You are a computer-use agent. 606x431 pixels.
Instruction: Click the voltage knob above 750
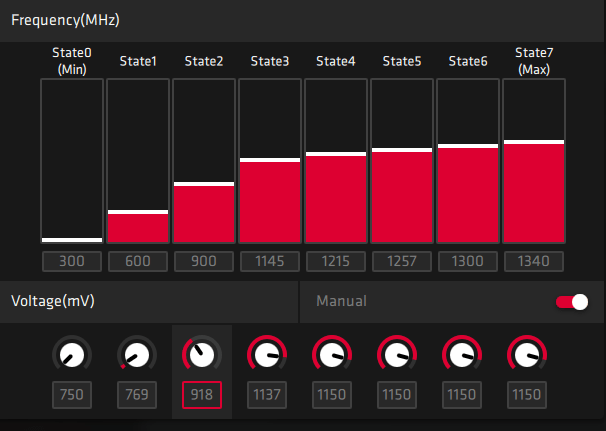[72, 354]
